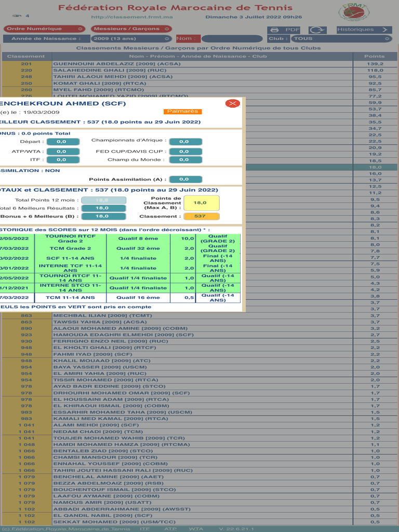Click the Classement column header

click(26, 56)
